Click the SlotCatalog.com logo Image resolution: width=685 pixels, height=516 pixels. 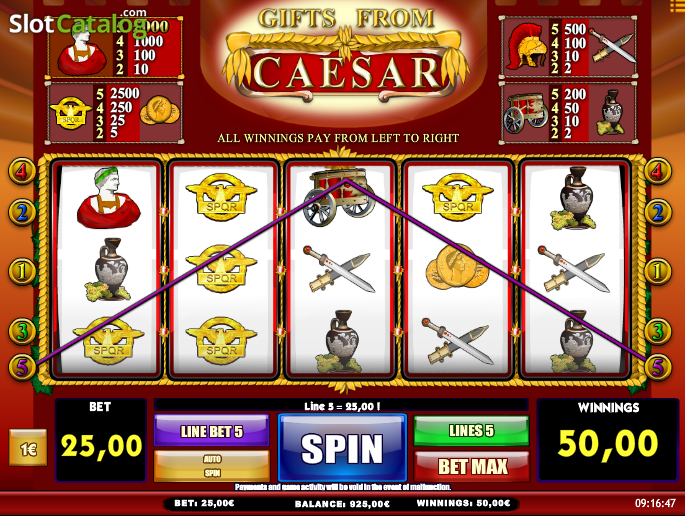click(x=78, y=23)
